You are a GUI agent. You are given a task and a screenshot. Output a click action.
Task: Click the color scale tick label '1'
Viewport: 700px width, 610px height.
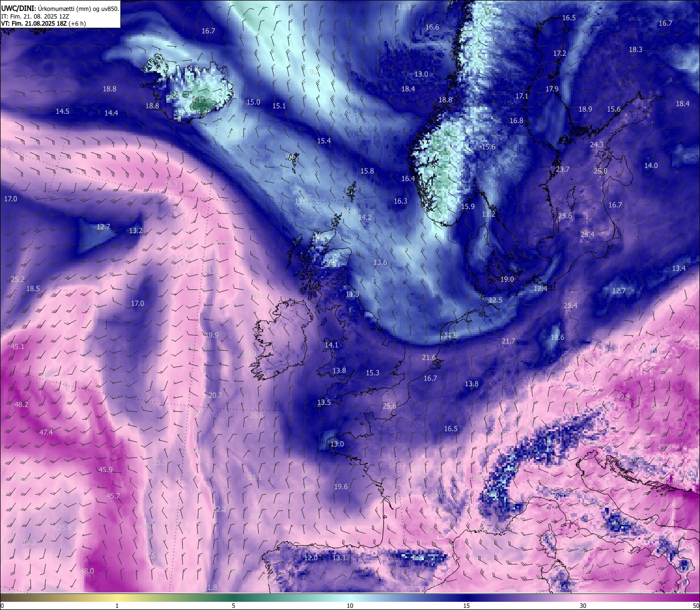pyautogui.click(x=117, y=606)
